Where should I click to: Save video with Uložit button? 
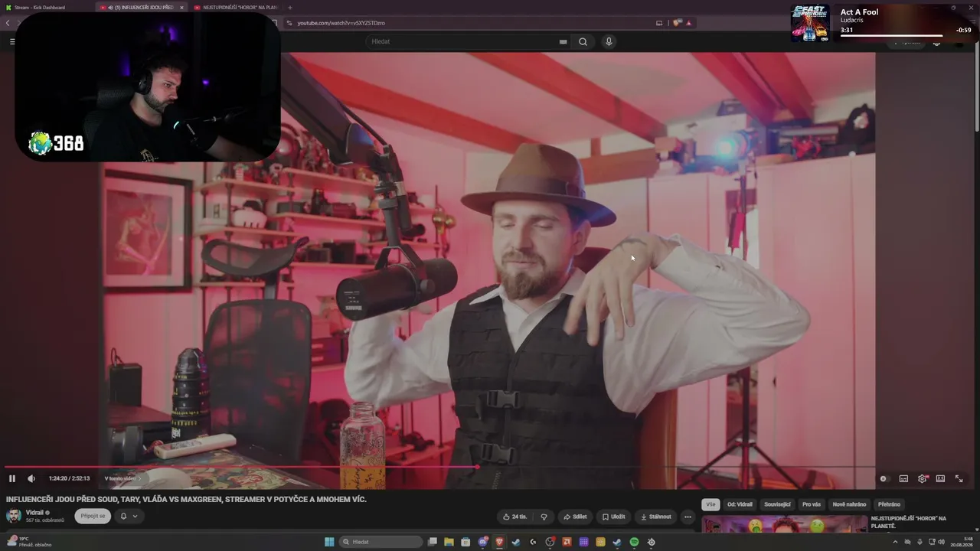(613, 517)
